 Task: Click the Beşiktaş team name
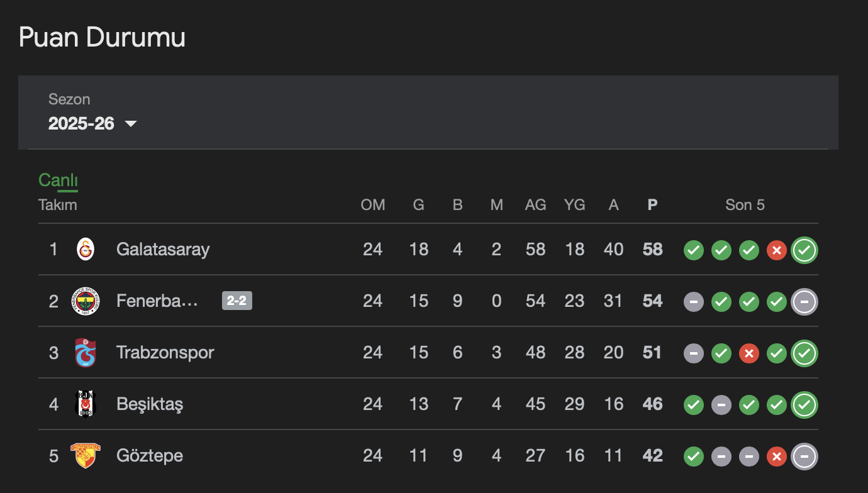[x=150, y=404]
